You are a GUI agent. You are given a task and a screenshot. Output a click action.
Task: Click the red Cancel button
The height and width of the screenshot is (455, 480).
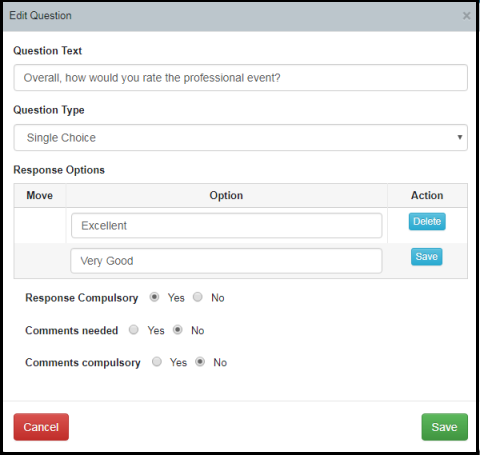pos(41,427)
